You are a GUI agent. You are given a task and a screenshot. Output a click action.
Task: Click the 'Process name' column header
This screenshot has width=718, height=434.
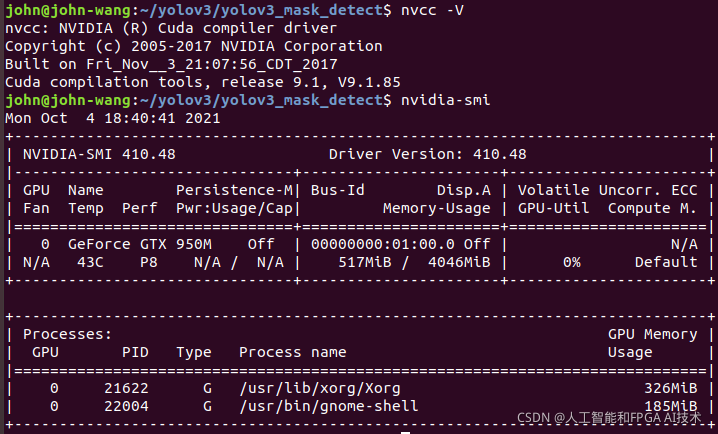(x=293, y=352)
